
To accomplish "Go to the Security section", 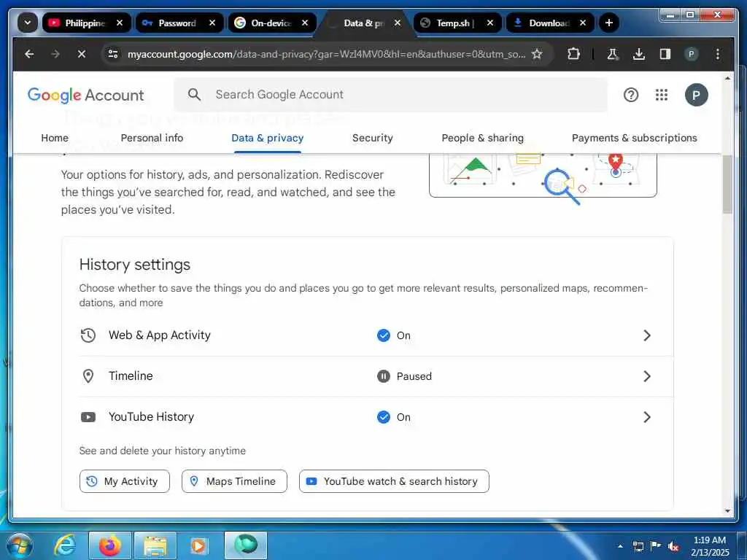I will (x=373, y=138).
